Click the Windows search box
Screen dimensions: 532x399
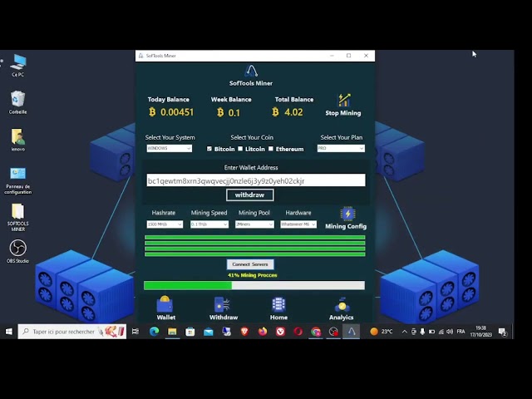tap(72, 332)
